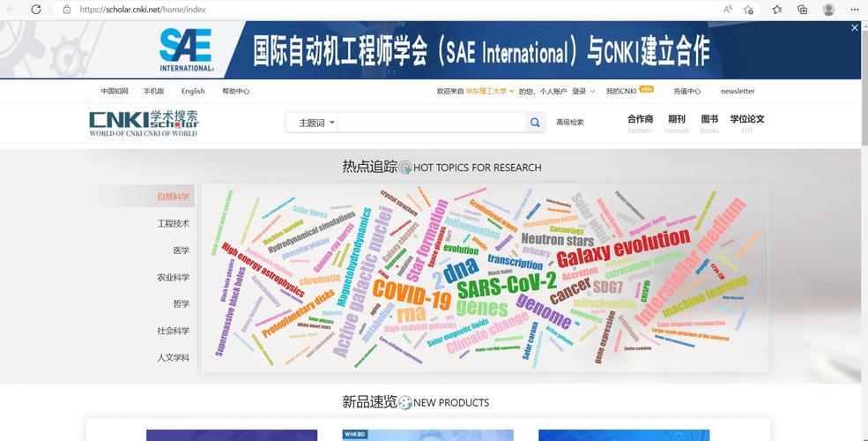Viewport: 868px width, 441px height.
Task: Open 图书 Books menu
Action: [709, 123]
